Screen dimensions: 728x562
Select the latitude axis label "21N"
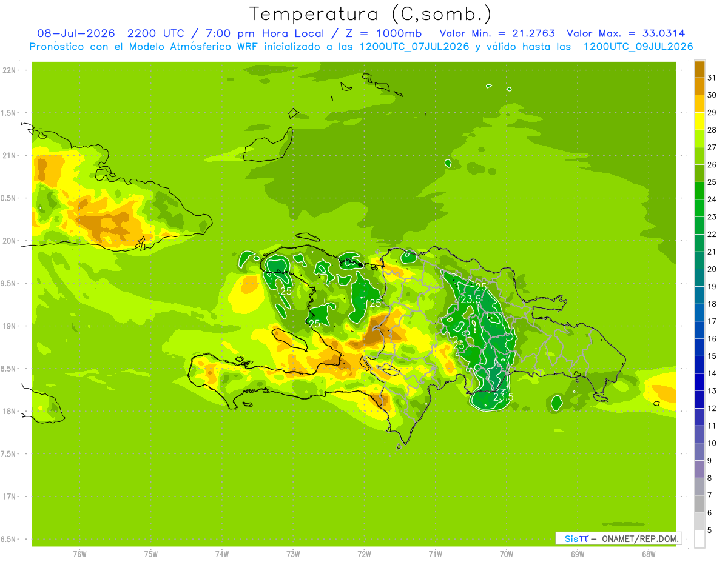click(x=8, y=155)
